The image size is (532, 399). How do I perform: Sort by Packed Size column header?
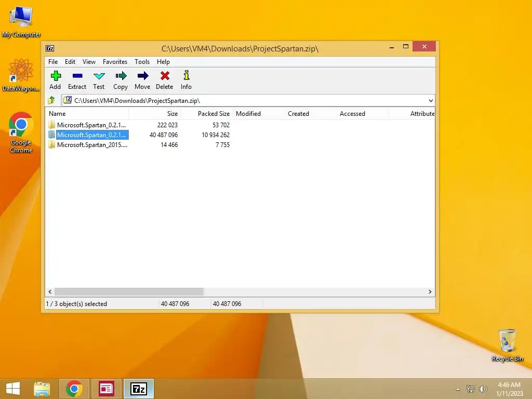point(206,114)
